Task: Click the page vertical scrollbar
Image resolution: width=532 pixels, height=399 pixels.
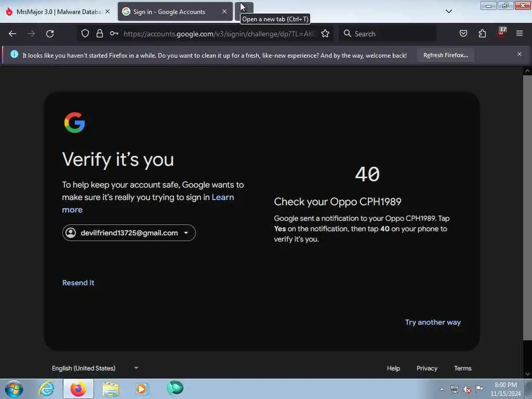Action: [527, 207]
